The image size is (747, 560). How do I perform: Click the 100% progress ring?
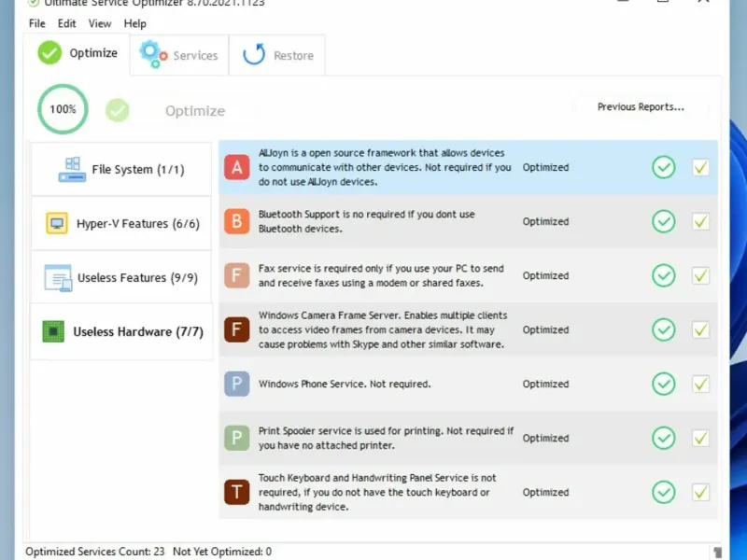63,109
